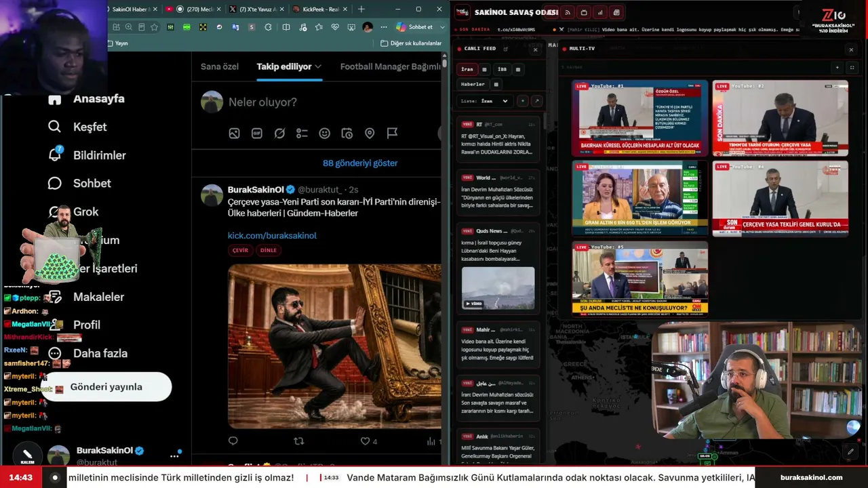Screen dimensions: 868x488
Task: Click the ÇEVİR translate button
Action: tap(241, 250)
